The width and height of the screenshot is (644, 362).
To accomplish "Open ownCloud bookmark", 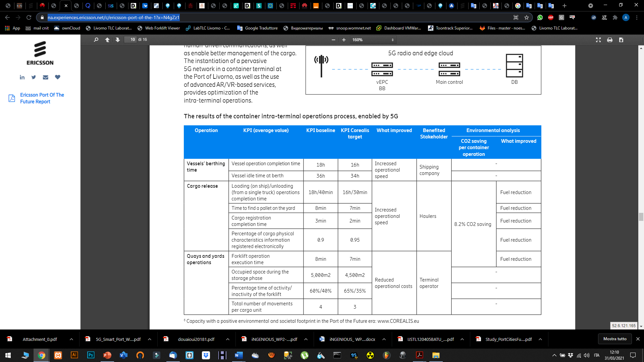I will [x=67, y=28].
